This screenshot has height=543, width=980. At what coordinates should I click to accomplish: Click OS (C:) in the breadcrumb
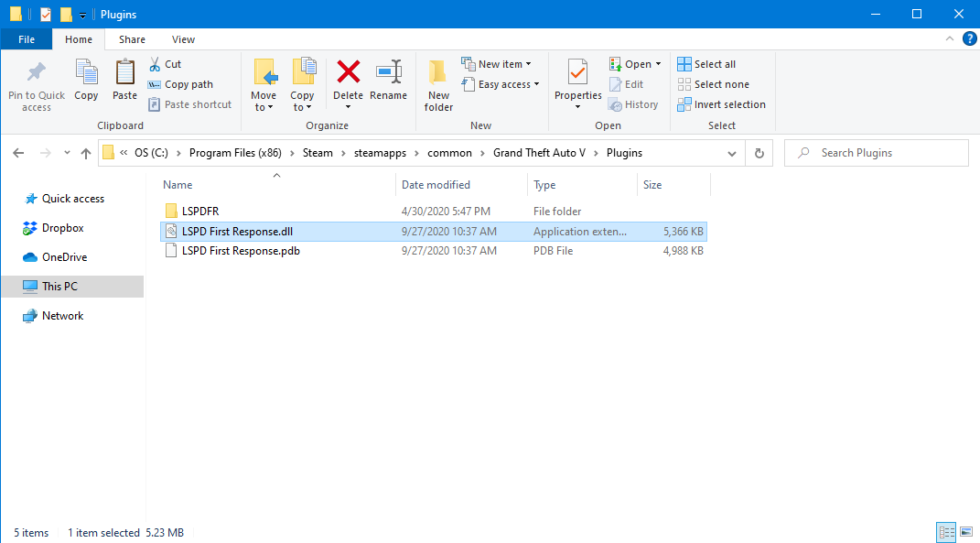coord(151,153)
